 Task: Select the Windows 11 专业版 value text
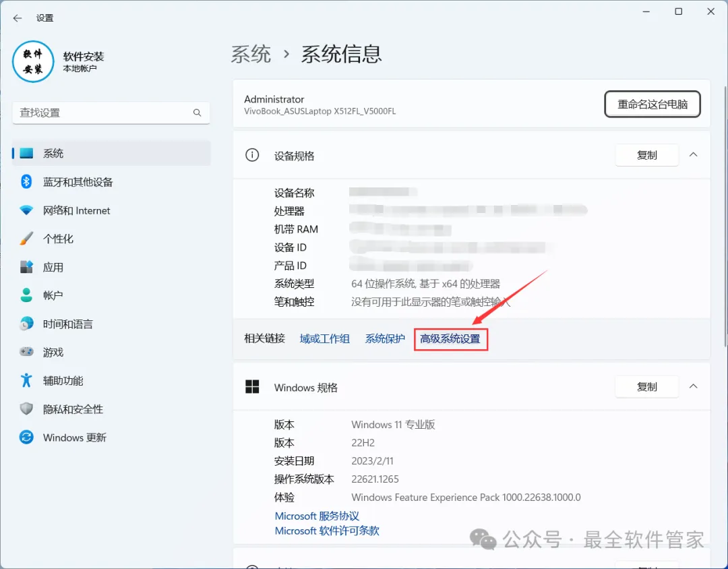pos(393,425)
